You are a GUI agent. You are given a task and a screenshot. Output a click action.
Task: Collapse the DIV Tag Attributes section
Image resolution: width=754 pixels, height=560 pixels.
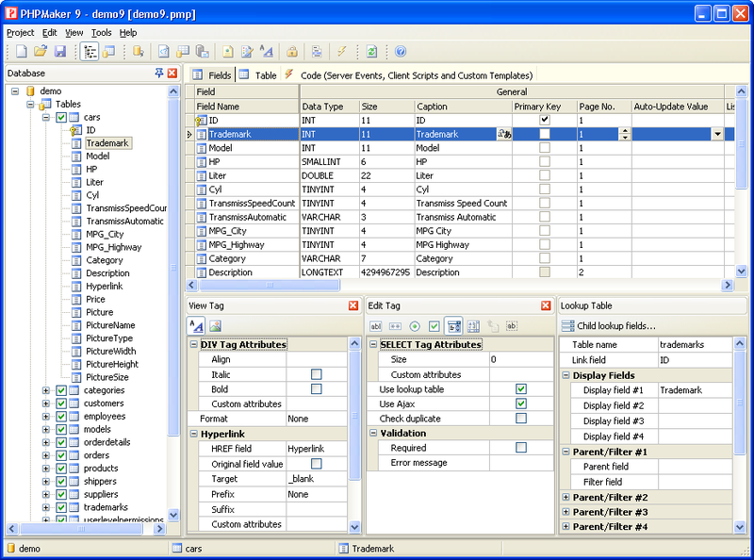(x=193, y=344)
